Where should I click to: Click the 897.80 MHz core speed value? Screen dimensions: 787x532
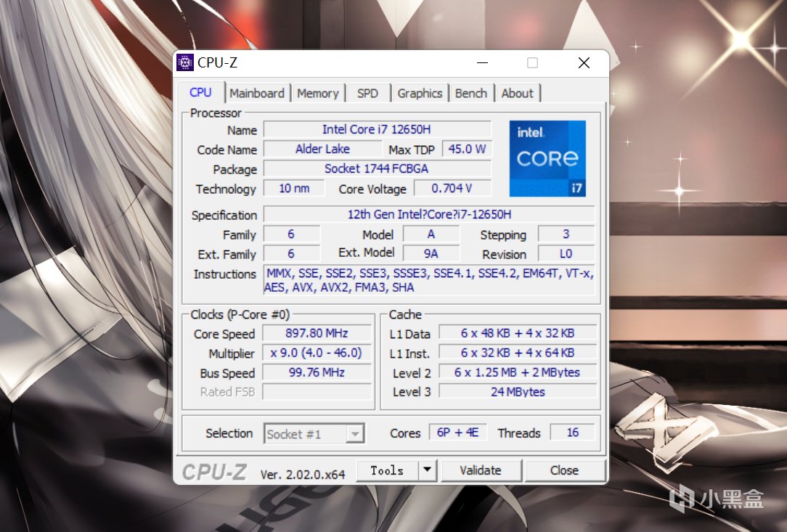(317, 333)
